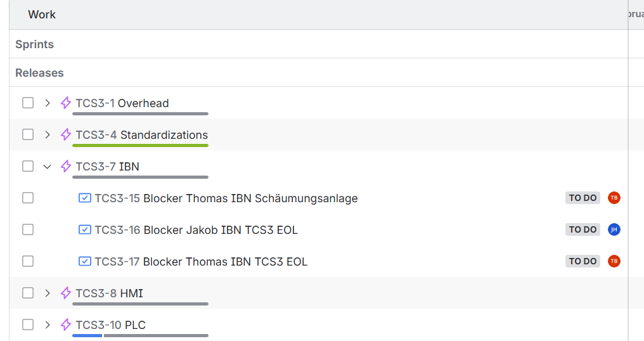Click the Releases row header
This screenshot has height=341, width=644.
39,73
